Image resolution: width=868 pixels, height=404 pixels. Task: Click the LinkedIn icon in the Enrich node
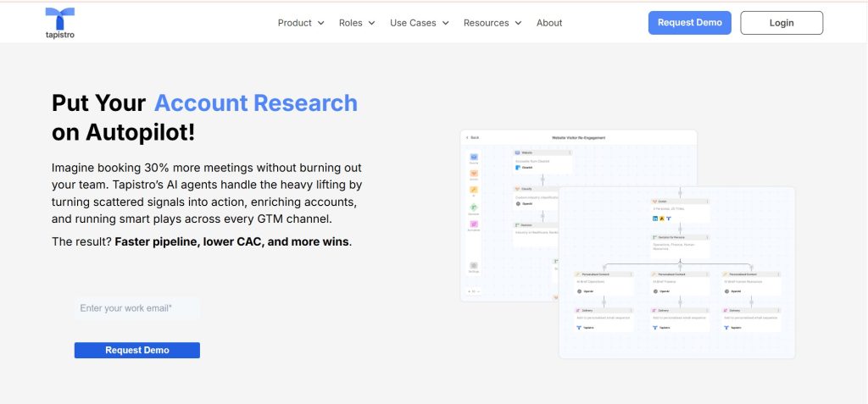[x=654, y=218]
